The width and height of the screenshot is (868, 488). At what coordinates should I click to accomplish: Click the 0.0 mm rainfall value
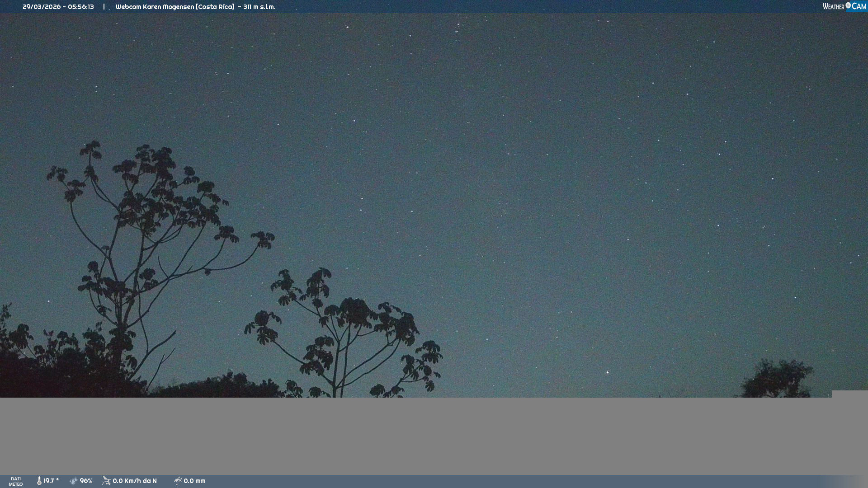point(194,481)
